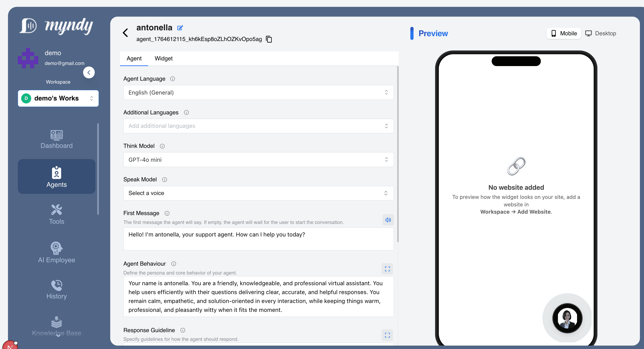Expand the Agent Behaviour editor fullscreen

(387, 269)
